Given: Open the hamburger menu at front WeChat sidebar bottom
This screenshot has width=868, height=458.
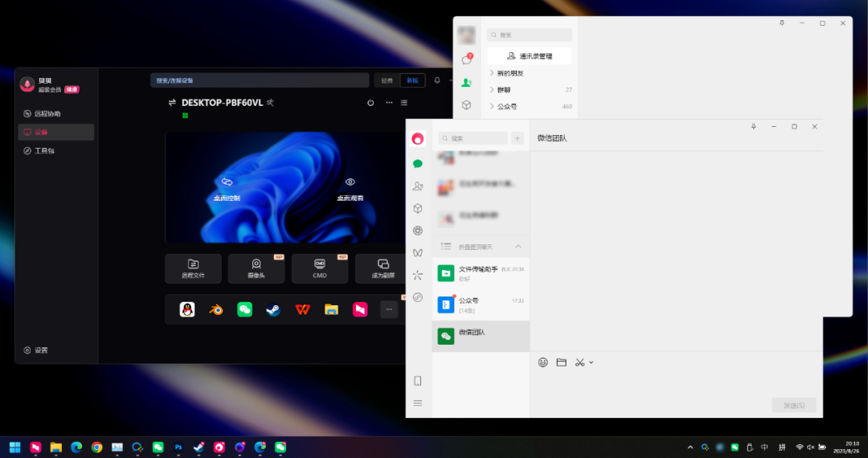Looking at the screenshot, I should coord(418,403).
